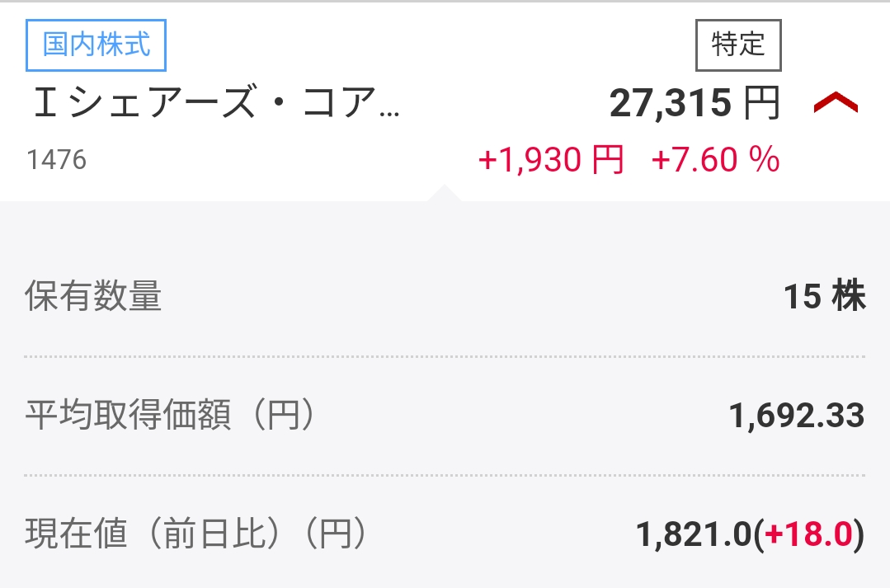Select the 平均取得価額（円） row label
890x588 pixels.
coord(169,414)
